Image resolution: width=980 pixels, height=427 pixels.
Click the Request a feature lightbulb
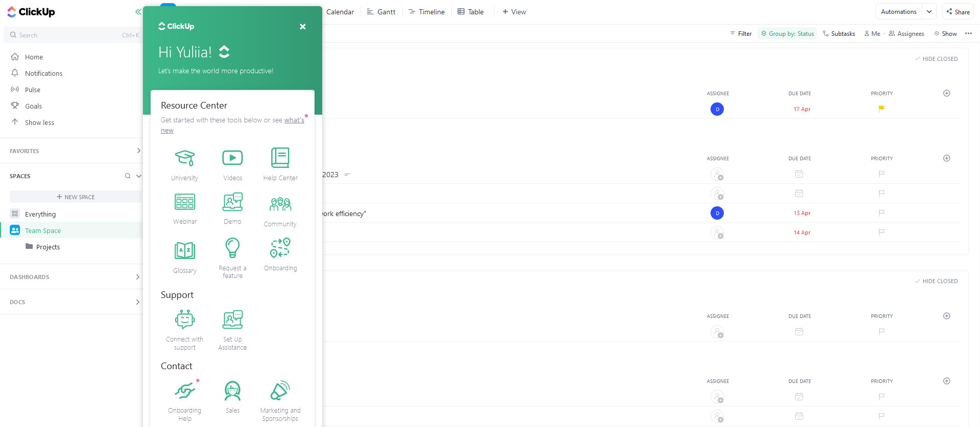point(233,248)
